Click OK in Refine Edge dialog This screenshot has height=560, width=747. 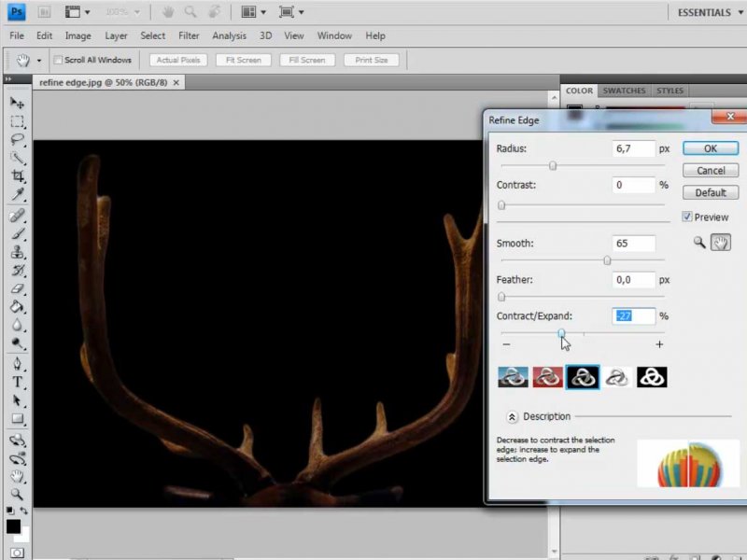(710, 148)
